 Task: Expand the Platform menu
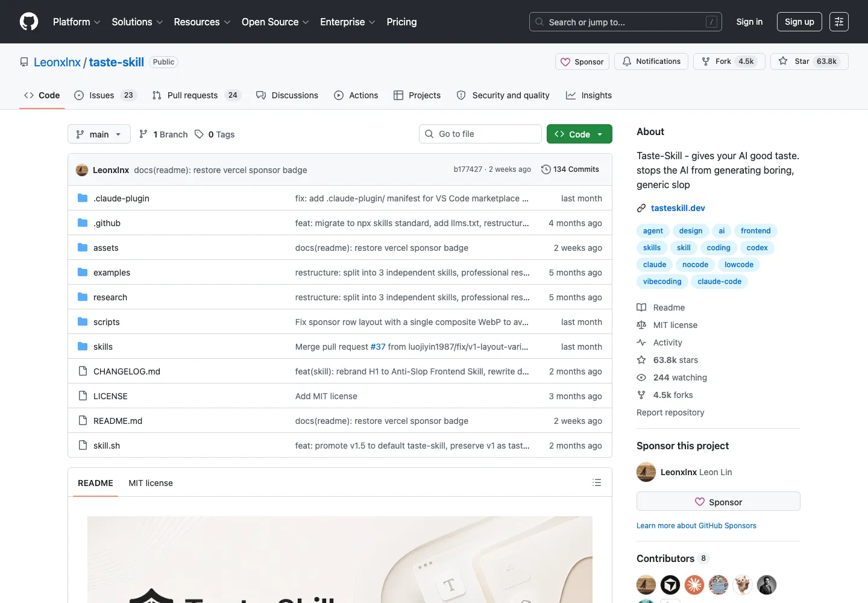(x=77, y=22)
